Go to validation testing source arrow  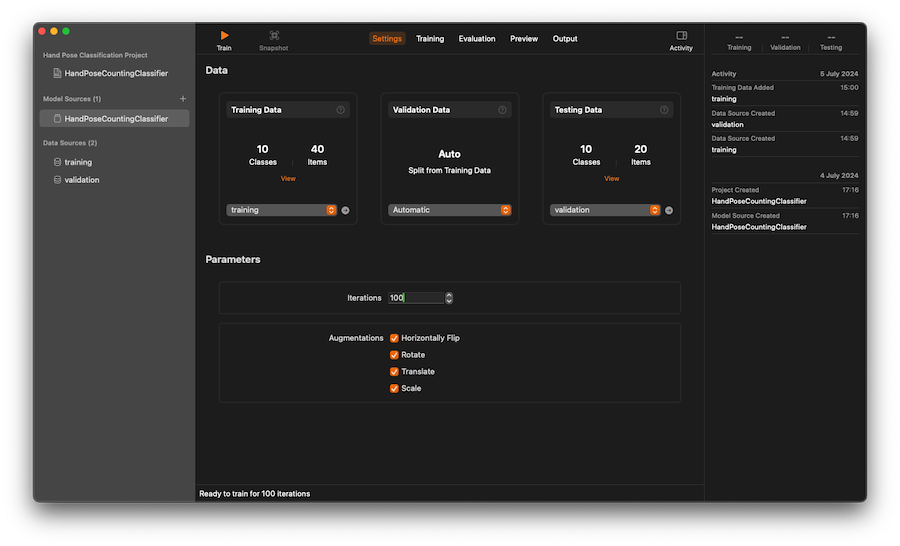(669, 210)
